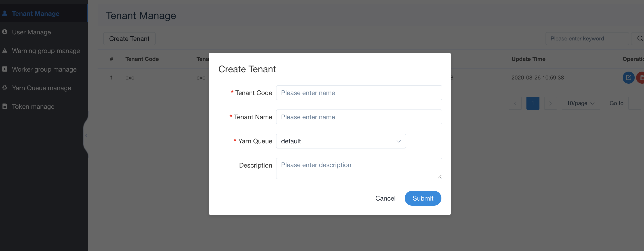Image resolution: width=644 pixels, height=251 pixels.
Task: Select page 1 in pagination
Action: [x=533, y=103]
